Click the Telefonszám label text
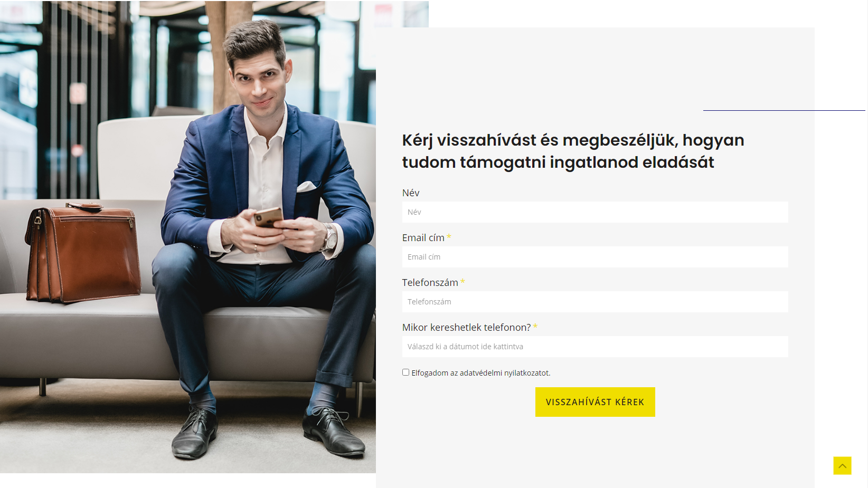 430,283
